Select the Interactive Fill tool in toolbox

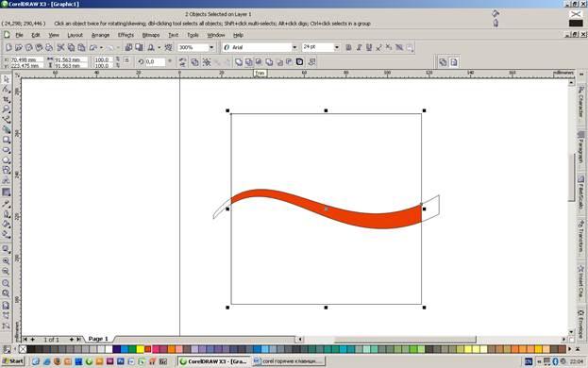[6, 235]
